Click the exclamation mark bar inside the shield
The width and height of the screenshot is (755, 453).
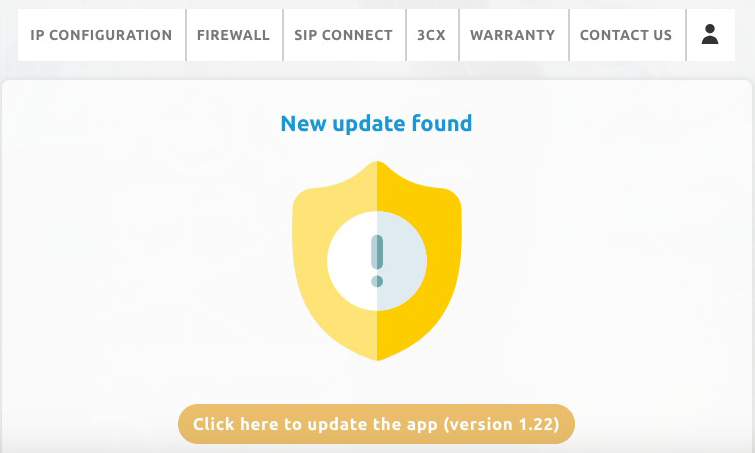pos(377,251)
